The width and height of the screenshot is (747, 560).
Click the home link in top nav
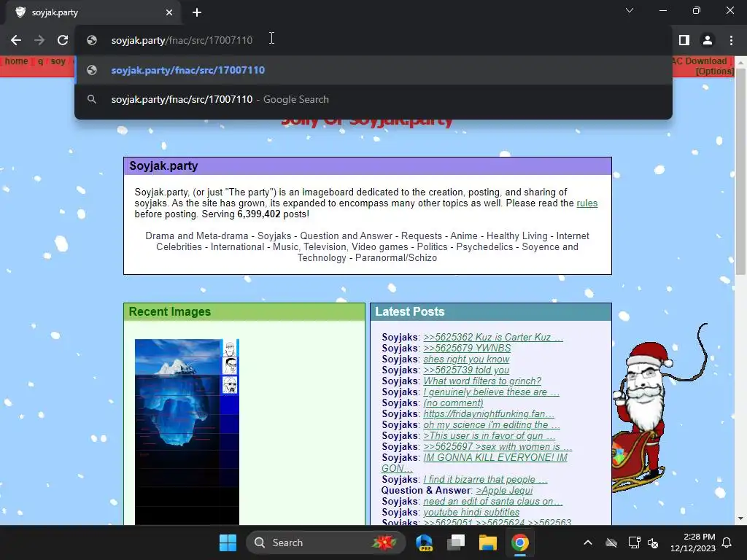(x=16, y=61)
